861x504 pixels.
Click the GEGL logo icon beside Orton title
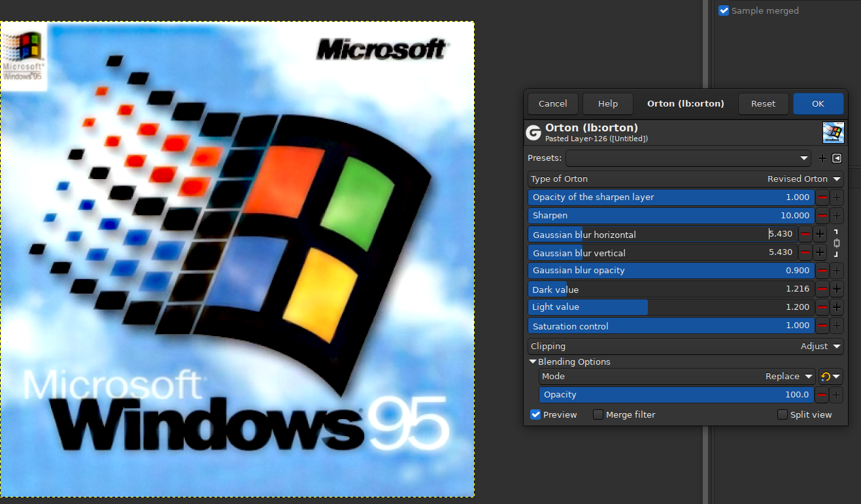click(533, 133)
